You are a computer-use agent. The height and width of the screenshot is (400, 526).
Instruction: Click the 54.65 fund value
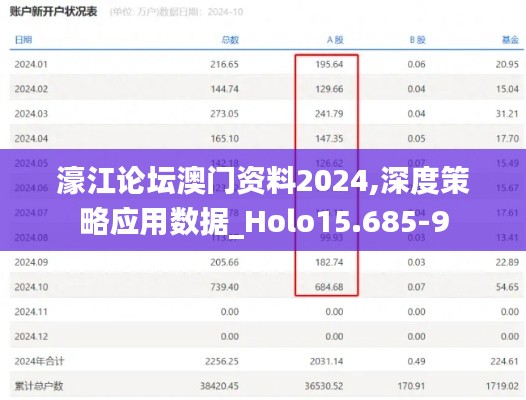coord(507,287)
